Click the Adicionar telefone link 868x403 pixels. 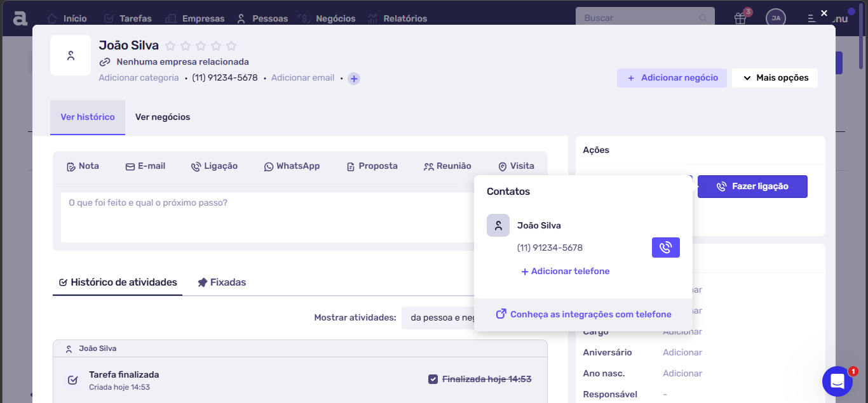565,271
